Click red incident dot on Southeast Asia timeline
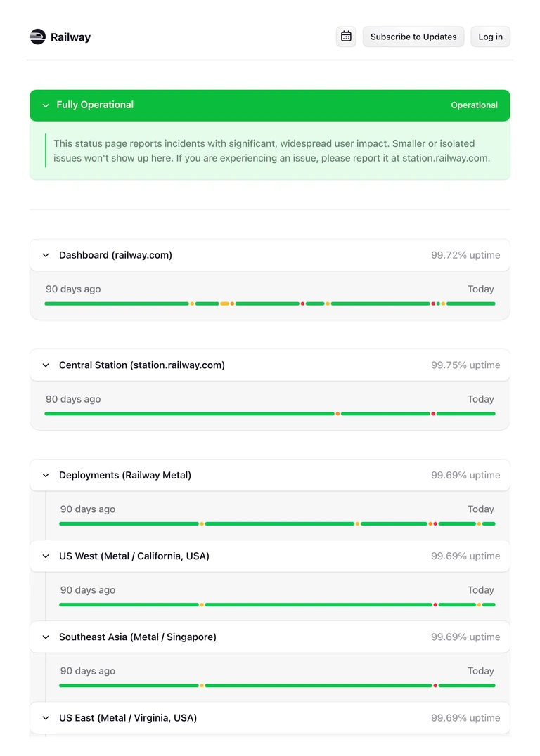Screen dimensions: 540x756 pos(435,686)
